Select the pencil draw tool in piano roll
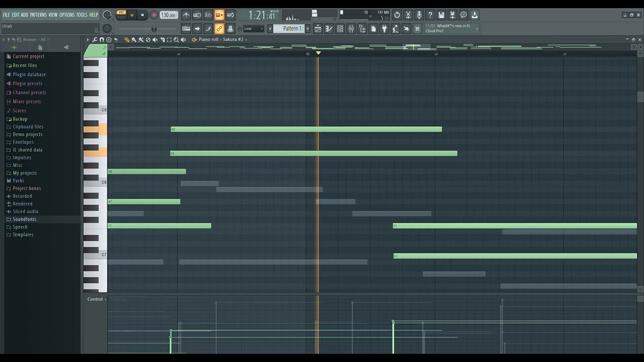 click(127, 40)
